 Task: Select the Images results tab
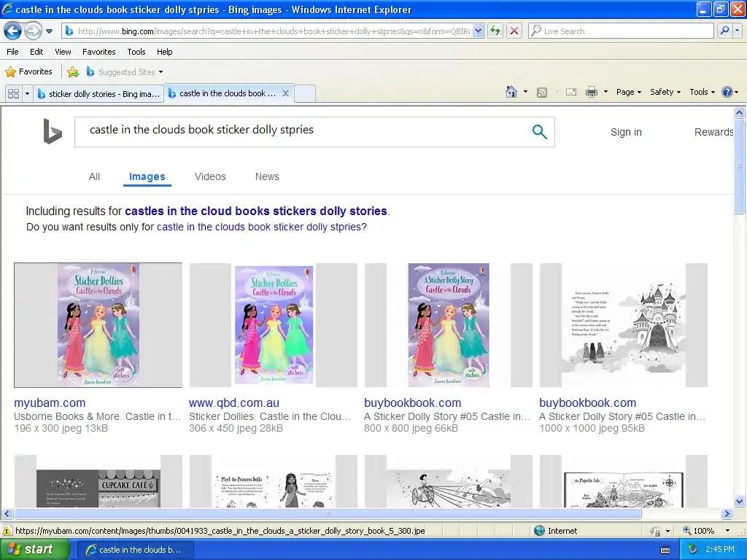pyautogui.click(x=147, y=176)
